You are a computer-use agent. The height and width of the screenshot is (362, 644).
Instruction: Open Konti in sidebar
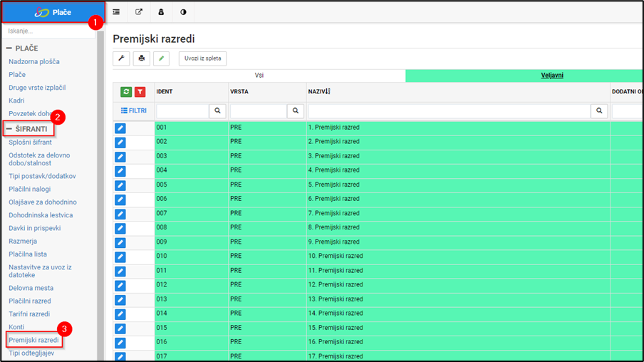point(16,327)
